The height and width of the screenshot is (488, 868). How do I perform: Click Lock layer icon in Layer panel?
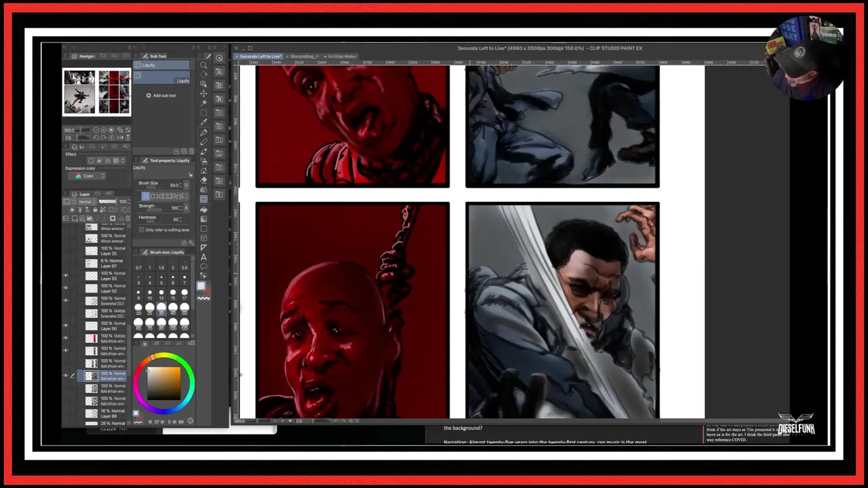click(95, 209)
